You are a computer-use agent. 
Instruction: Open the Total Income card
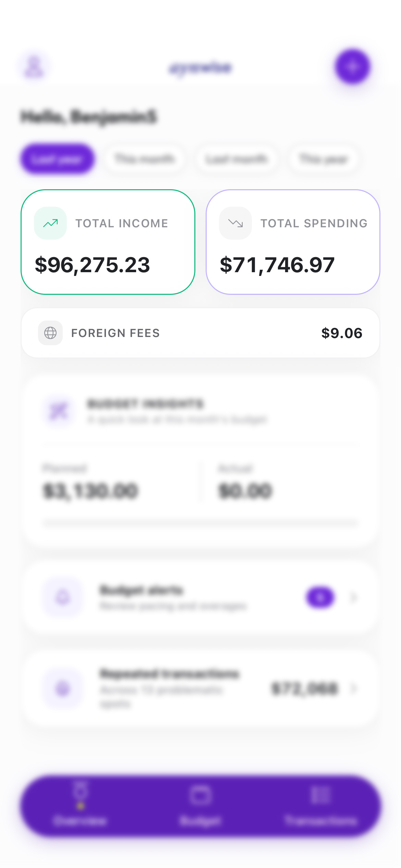[108, 242]
